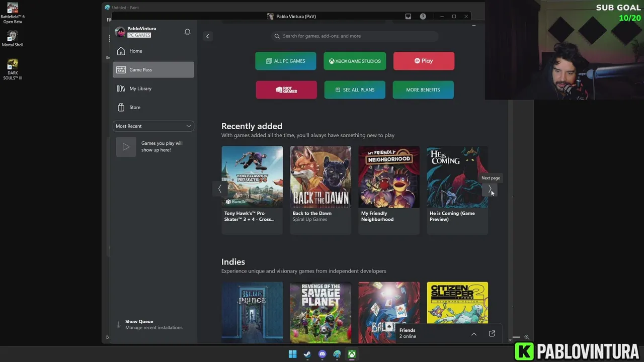Click the Paint zoom in magnifier icon
644x362 pixels.
click(526, 337)
